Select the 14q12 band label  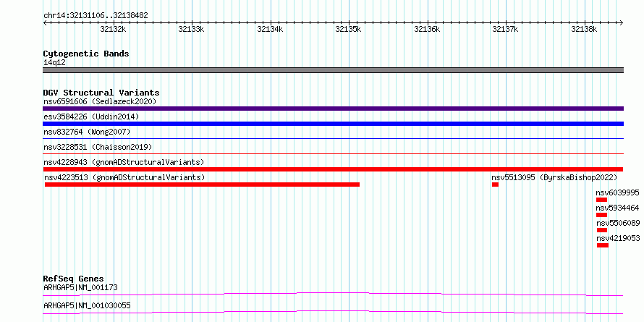54,63
